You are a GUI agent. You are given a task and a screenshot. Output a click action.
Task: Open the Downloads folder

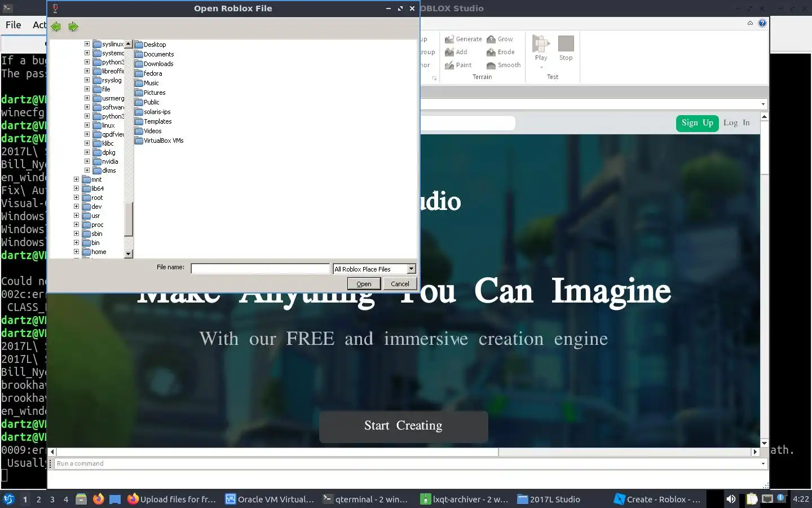154,64
